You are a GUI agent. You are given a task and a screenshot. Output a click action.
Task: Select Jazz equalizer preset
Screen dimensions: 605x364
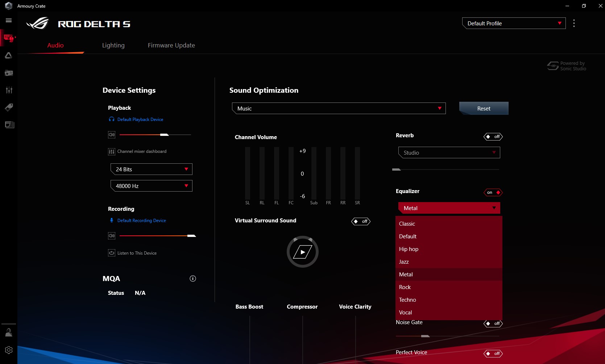tap(449, 262)
